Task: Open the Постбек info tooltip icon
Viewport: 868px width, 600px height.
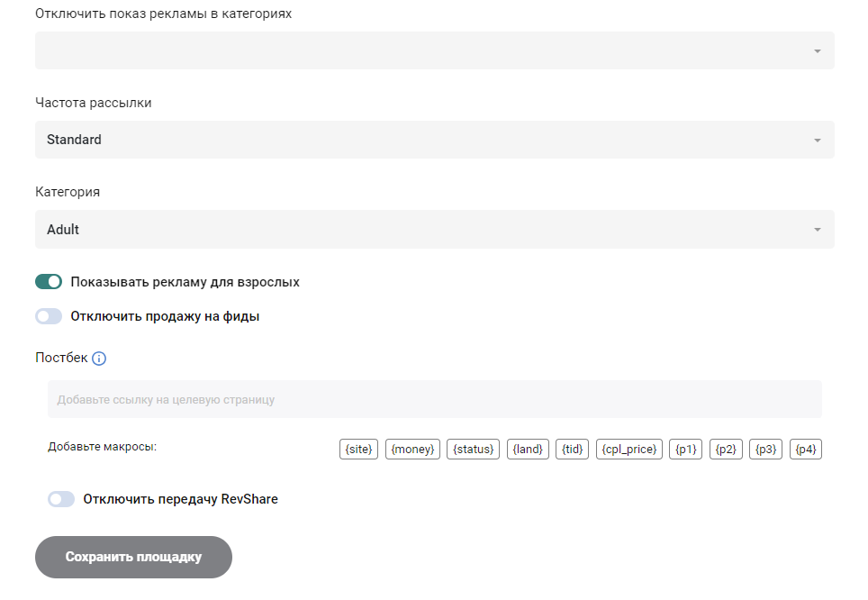Action: (x=99, y=358)
